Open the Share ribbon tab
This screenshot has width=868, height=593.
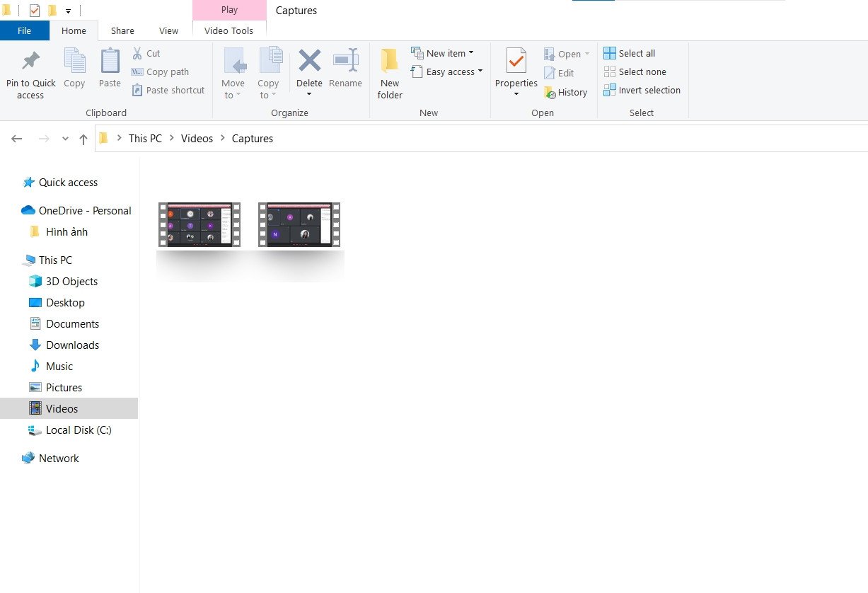coord(122,30)
